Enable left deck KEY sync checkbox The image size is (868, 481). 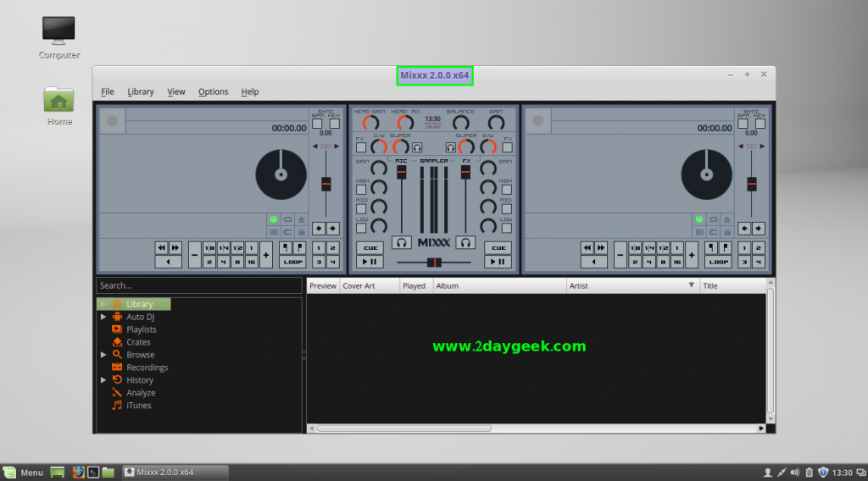(334, 124)
